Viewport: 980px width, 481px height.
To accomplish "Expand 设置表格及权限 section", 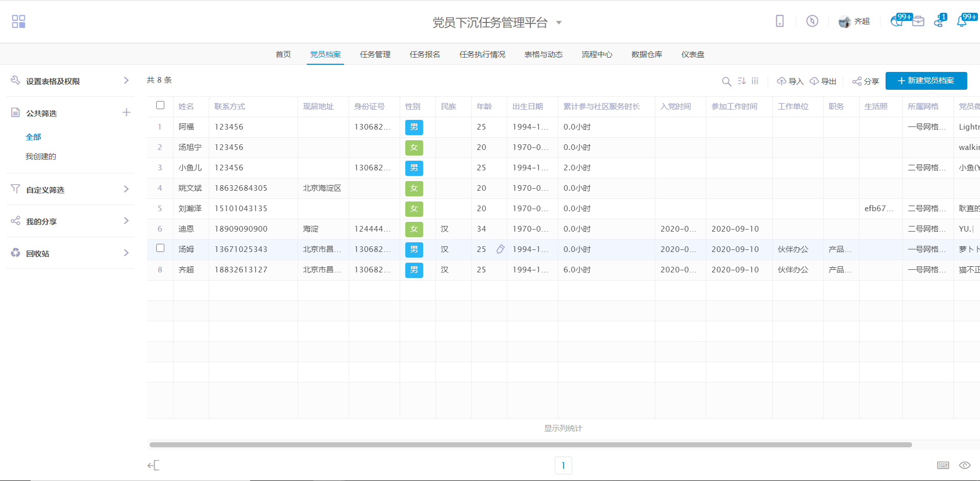I will pyautogui.click(x=126, y=81).
